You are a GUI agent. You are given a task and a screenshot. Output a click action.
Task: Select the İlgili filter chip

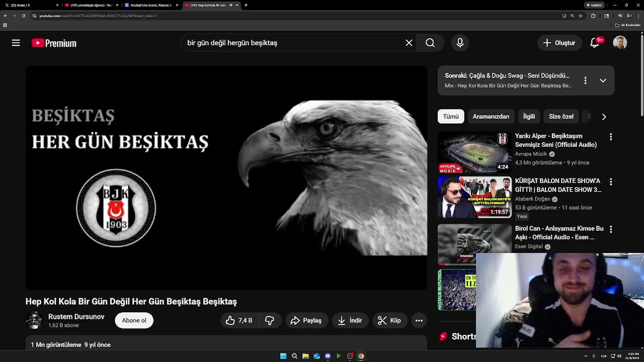pyautogui.click(x=529, y=117)
